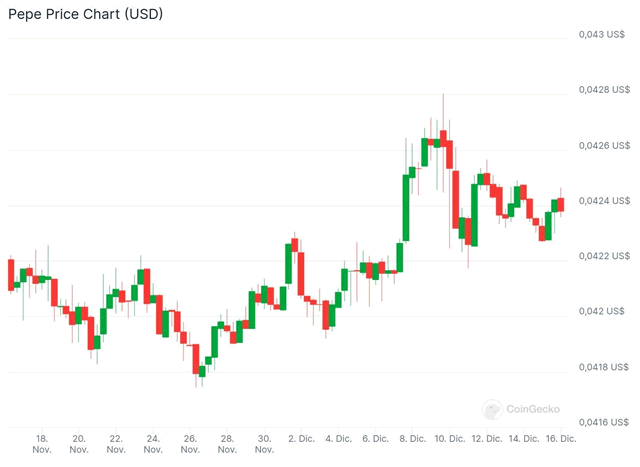Click the 26. Nov. date label

click(x=190, y=444)
